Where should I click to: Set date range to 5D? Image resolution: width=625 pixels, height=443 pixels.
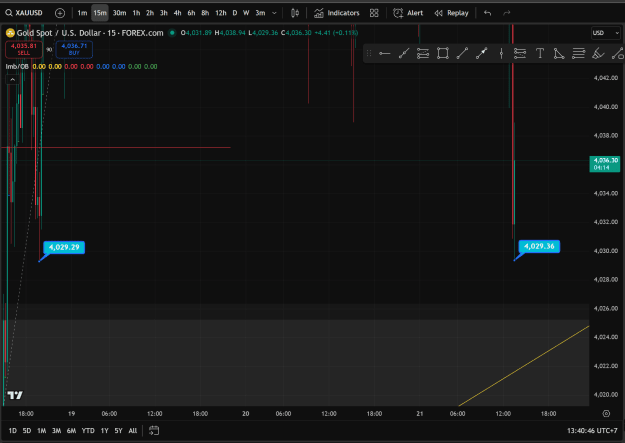click(27, 431)
